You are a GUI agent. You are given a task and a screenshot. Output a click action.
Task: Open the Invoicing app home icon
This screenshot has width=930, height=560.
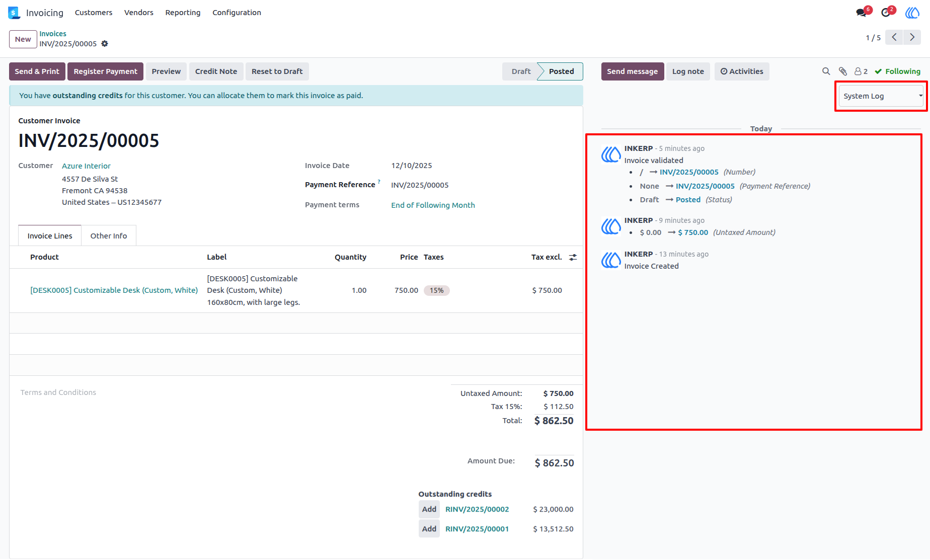pyautogui.click(x=14, y=13)
